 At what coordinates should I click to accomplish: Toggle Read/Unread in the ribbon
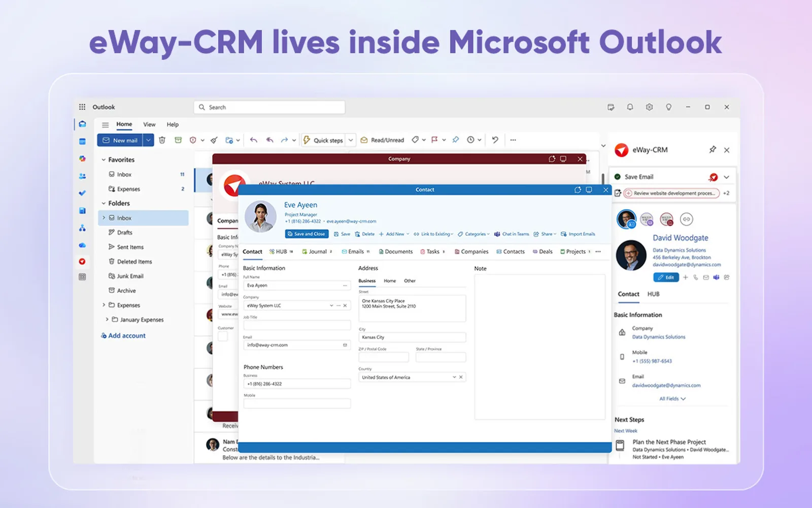click(x=382, y=140)
